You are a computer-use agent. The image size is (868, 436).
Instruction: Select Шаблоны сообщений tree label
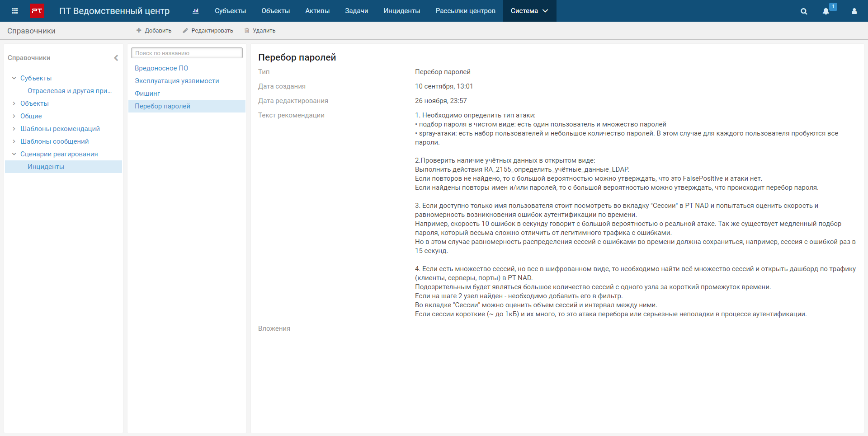55,141
